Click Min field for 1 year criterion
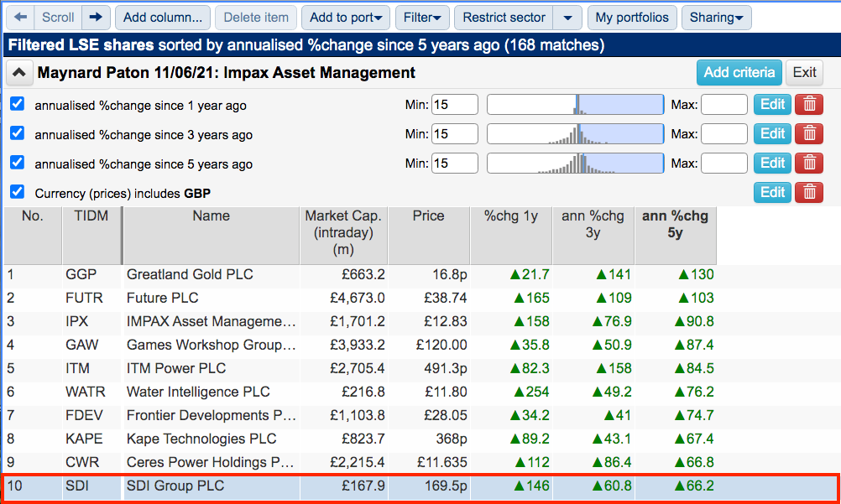The image size is (841, 504). point(454,105)
